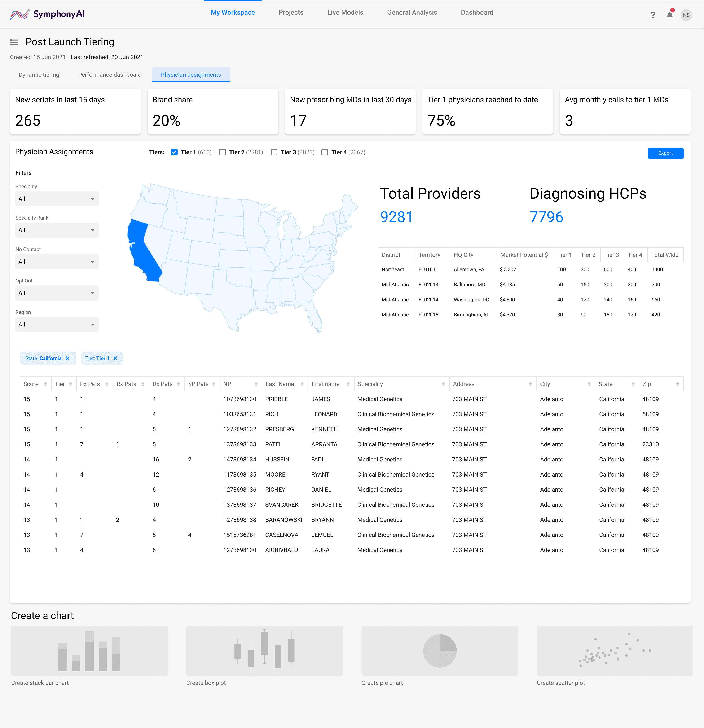Expand the No Contact dropdown

[57, 262]
